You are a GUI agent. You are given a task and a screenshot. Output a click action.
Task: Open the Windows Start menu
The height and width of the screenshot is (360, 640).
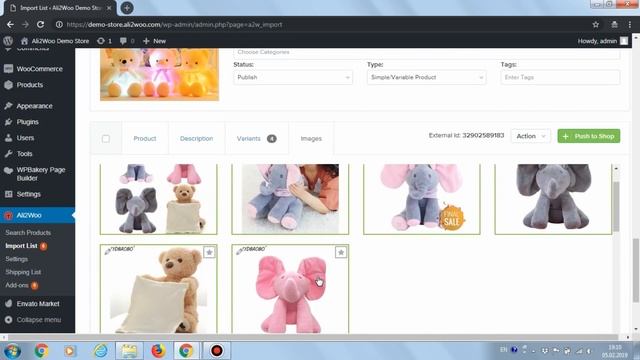[12, 351]
